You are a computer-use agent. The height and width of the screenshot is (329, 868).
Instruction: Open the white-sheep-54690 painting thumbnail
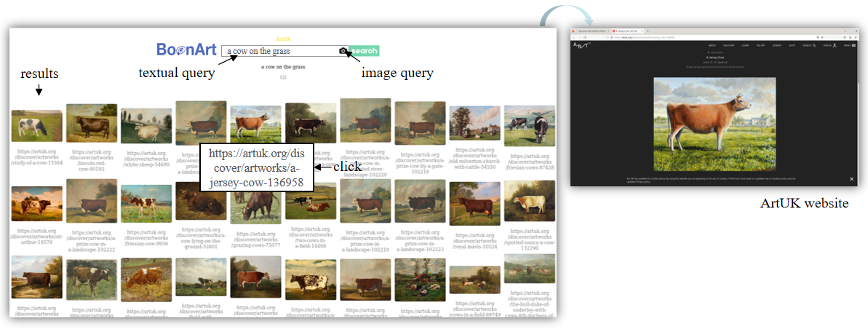click(x=146, y=126)
